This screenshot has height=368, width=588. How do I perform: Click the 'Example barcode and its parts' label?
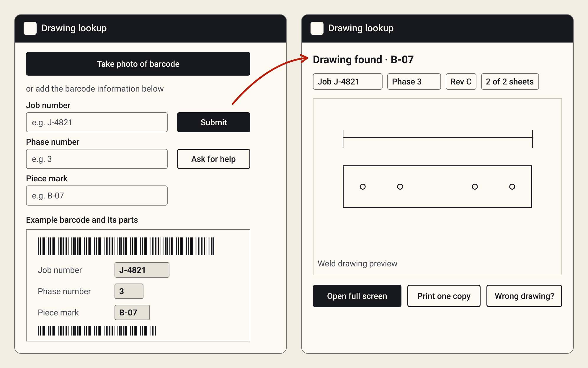coord(82,220)
